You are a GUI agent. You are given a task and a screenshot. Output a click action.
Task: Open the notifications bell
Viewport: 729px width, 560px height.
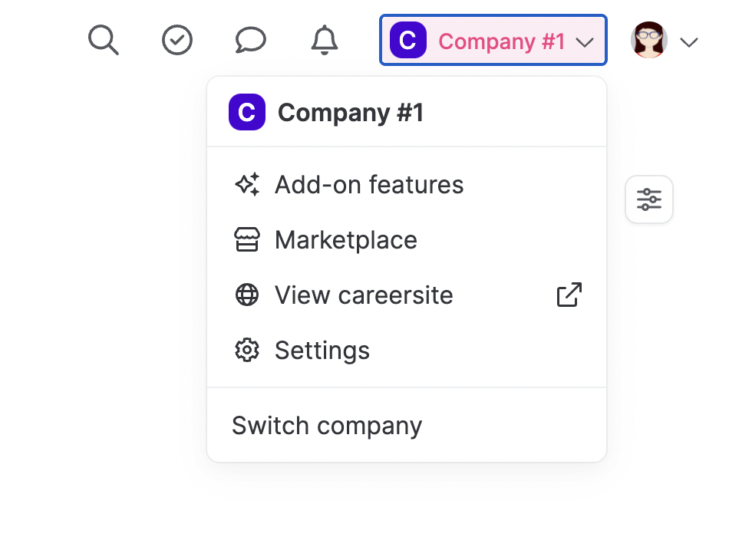[x=325, y=40]
